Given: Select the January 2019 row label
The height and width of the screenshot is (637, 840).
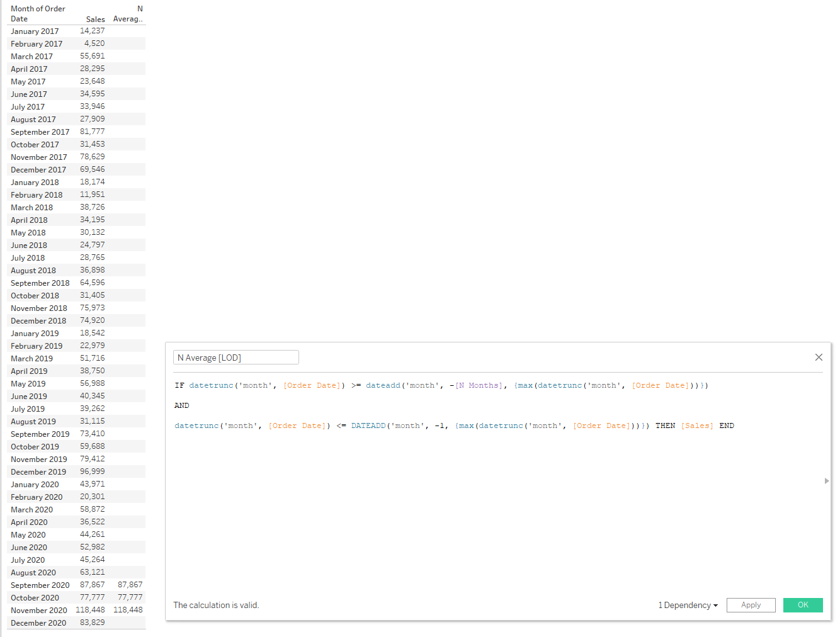Looking at the screenshot, I should click(35, 334).
